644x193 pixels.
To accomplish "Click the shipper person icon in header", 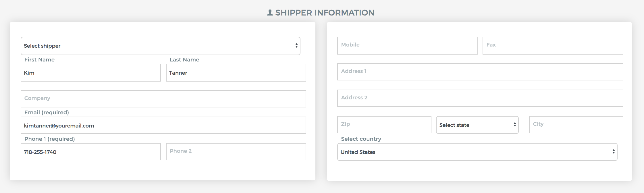I will (x=270, y=13).
